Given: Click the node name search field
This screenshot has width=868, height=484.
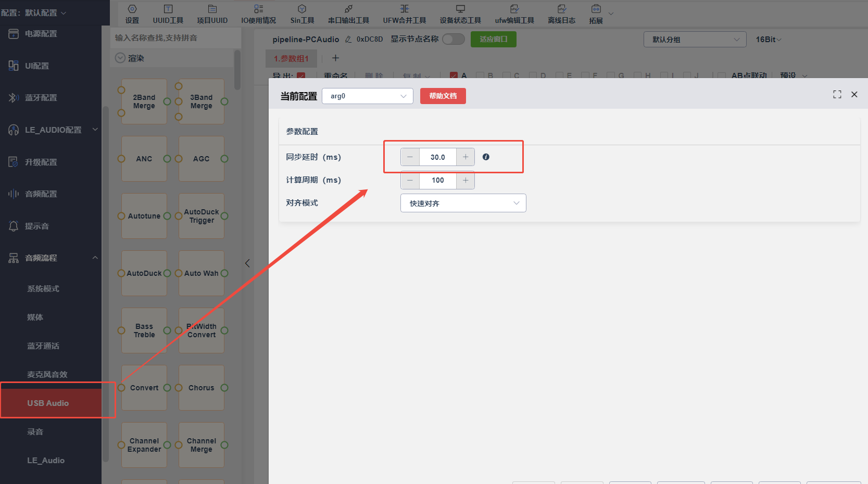Looking at the screenshot, I should 175,38.
